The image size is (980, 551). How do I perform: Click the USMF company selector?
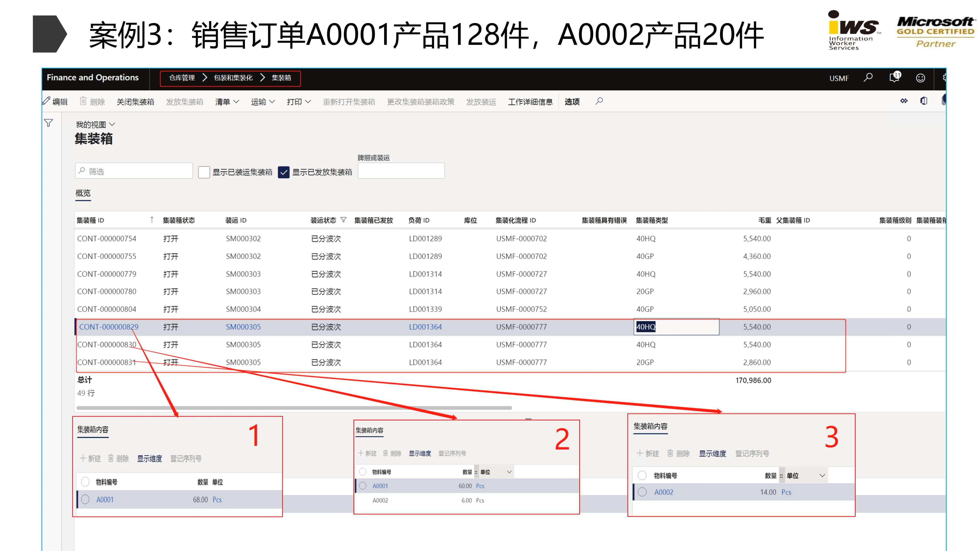point(839,78)
